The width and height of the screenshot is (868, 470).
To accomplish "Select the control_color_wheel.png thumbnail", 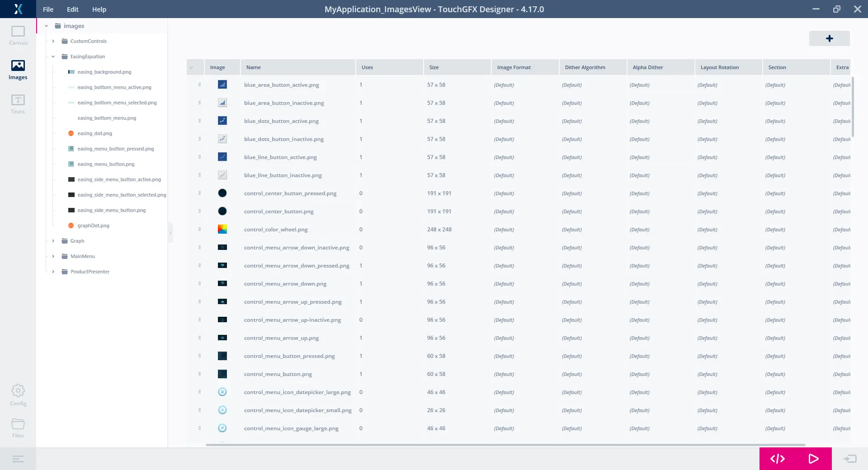I will (x=222, y=230).
